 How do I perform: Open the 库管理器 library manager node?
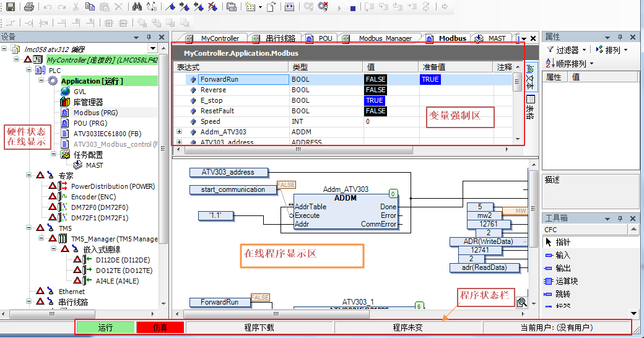[88, 102]
